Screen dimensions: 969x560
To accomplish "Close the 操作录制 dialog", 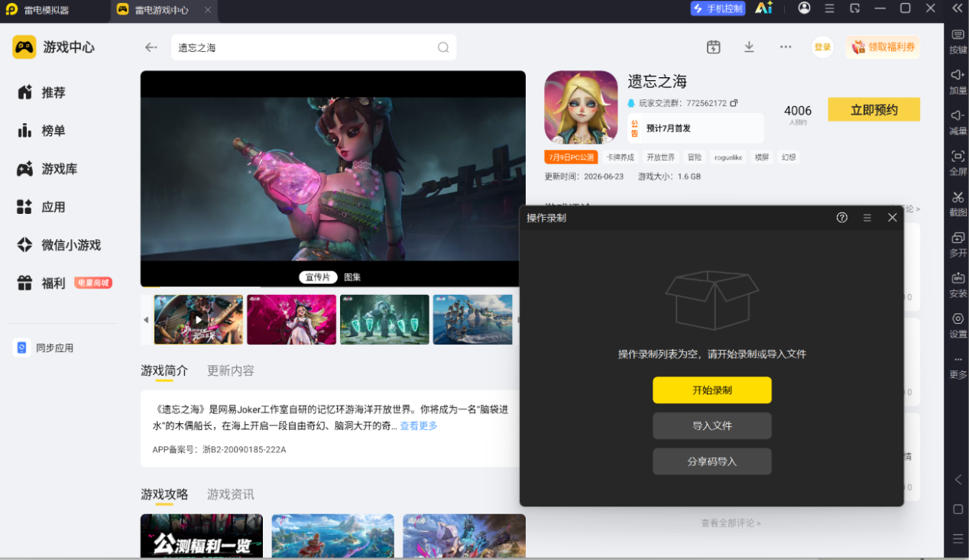I will [893, 218].
